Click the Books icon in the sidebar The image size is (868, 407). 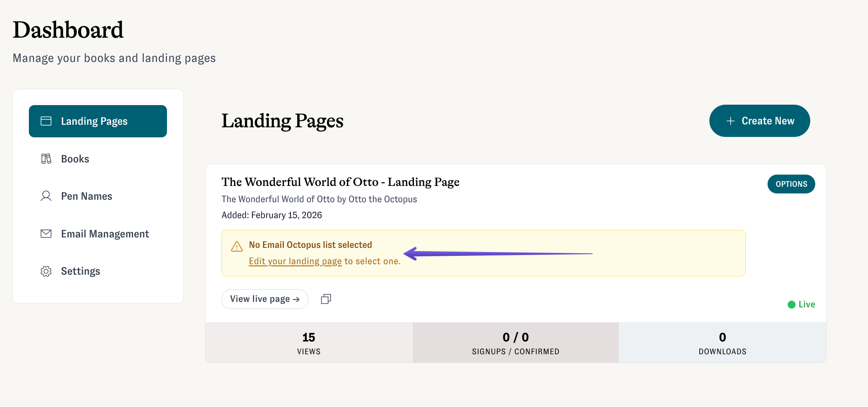click(46, 158)
